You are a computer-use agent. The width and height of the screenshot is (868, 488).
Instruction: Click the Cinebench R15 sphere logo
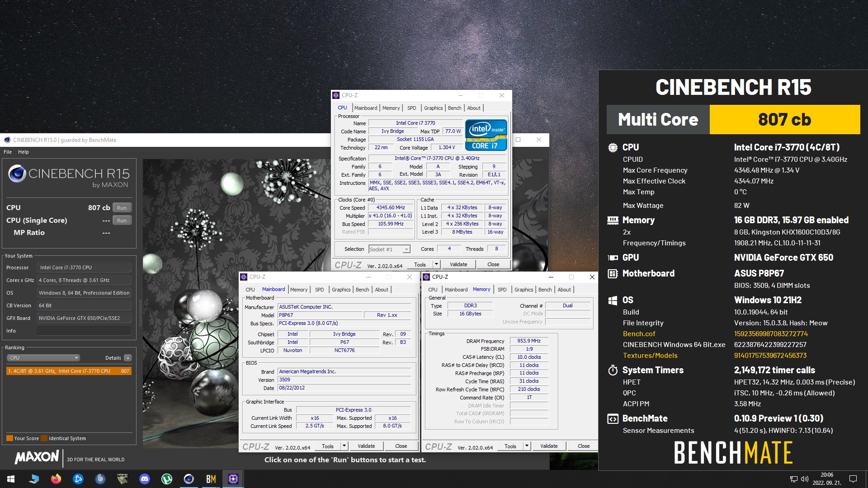coord(17,174)
